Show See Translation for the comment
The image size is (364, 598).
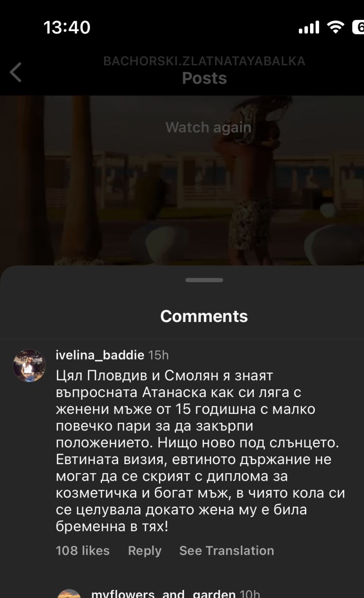[227, 551]
